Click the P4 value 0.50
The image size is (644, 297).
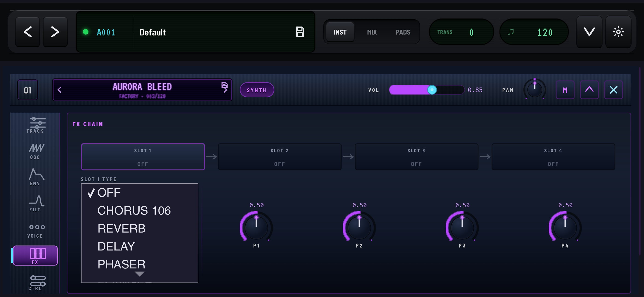(x=565, y=205)
